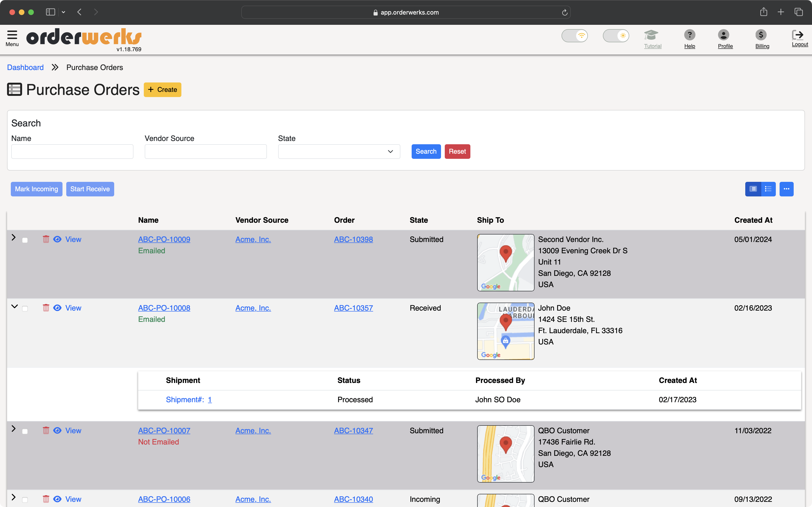Open order ABC-10398 link
The height and width of the screenshot is (507, 812).
pyautogui.click(x=353, y=239)
